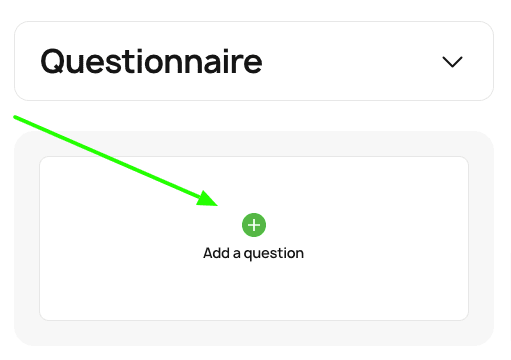Add a new question via plus icon

click(x=254, y=225)
